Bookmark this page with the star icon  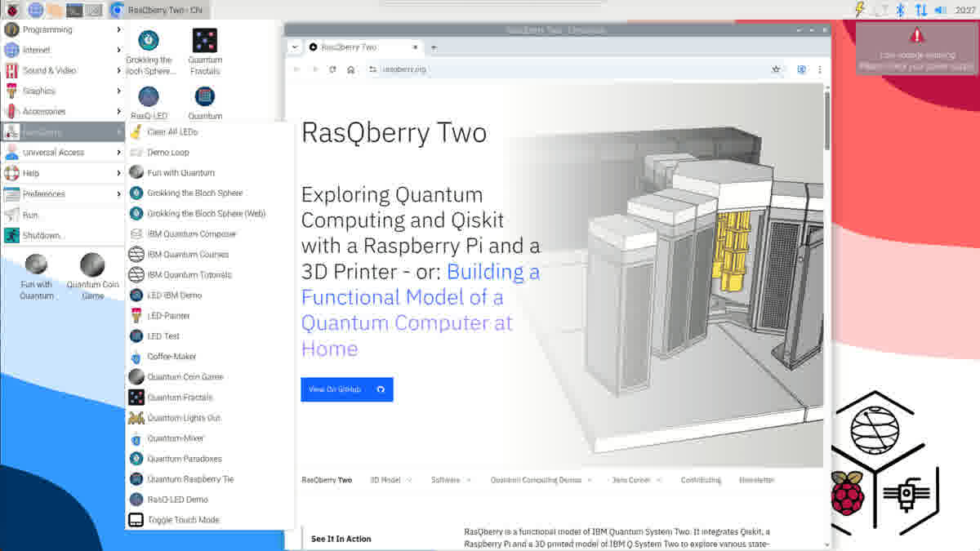pos(776,69)
